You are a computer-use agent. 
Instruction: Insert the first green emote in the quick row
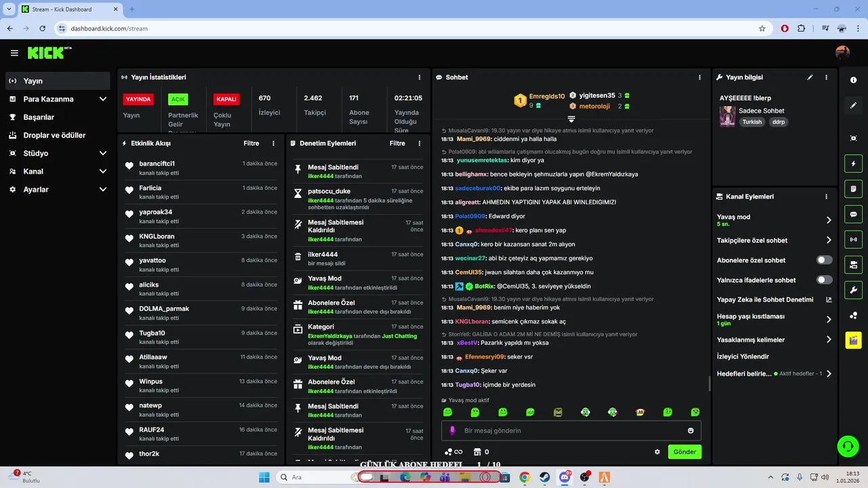[448, 412]
